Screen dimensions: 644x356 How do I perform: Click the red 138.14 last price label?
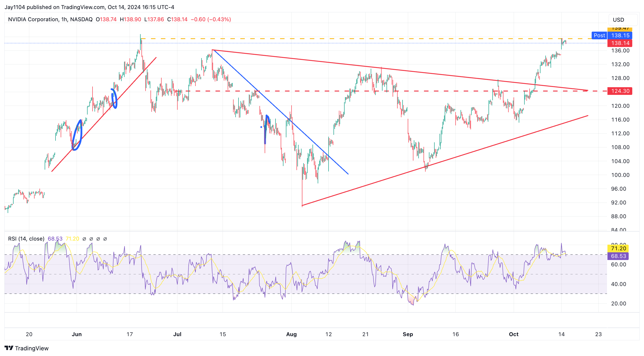[x=620, y=43]
